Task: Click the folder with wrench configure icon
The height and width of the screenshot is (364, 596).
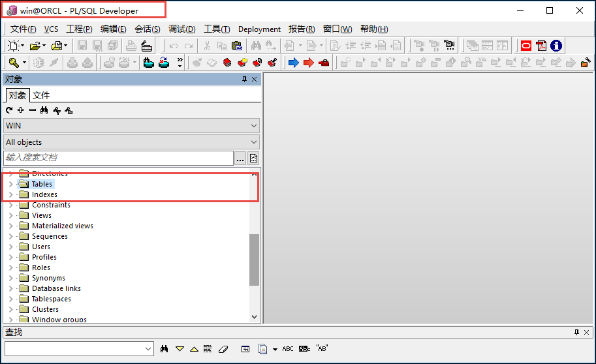Action: click(x=586, y=63)
